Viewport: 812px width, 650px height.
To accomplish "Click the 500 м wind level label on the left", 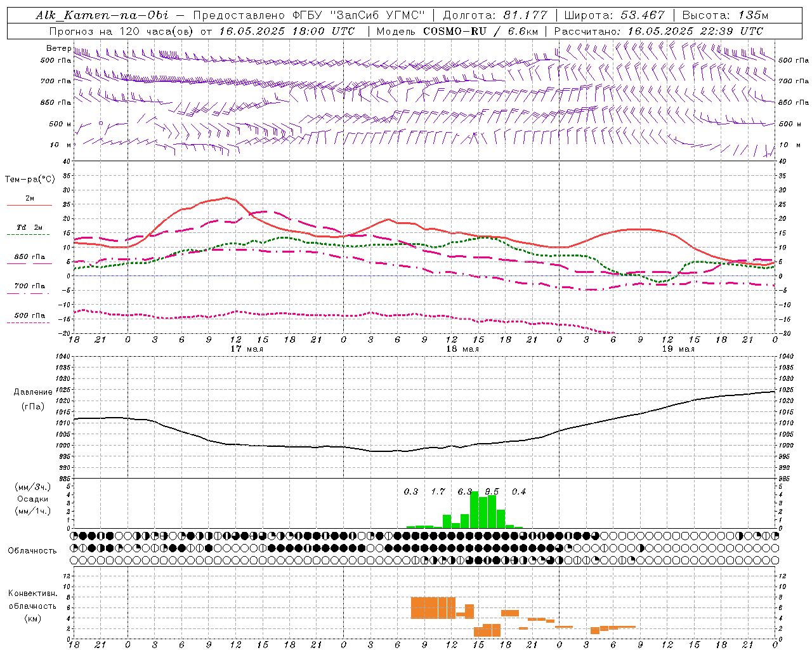I will coord(60,124).
